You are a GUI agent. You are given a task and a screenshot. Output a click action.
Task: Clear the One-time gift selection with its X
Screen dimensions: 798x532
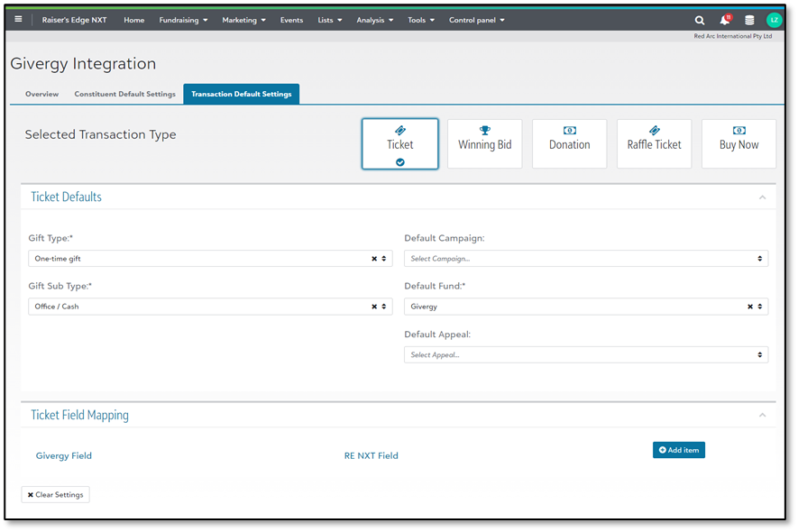(373, 258)
